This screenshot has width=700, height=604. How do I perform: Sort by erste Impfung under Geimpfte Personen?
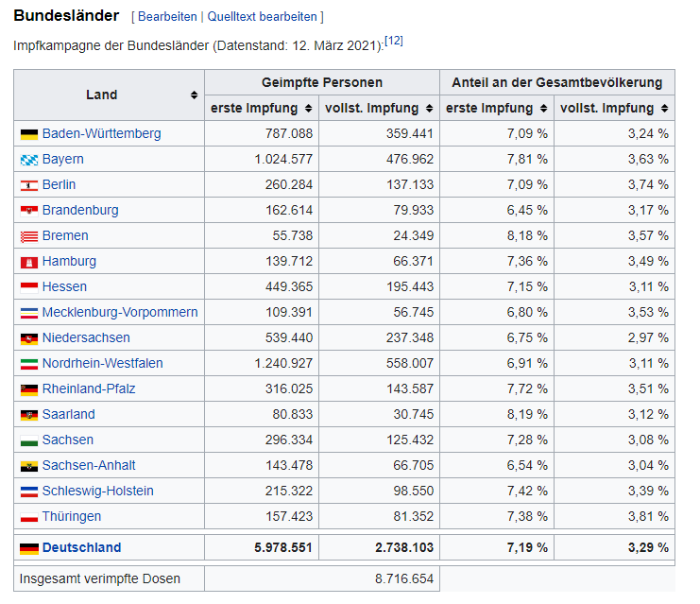coord(307,109)
